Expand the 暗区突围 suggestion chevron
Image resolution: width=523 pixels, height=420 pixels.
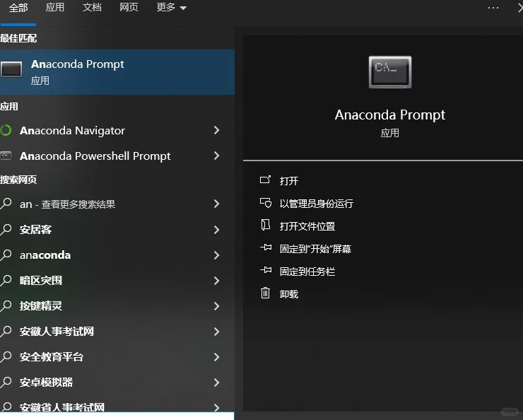pyautogui.click(x=216, y=281)
